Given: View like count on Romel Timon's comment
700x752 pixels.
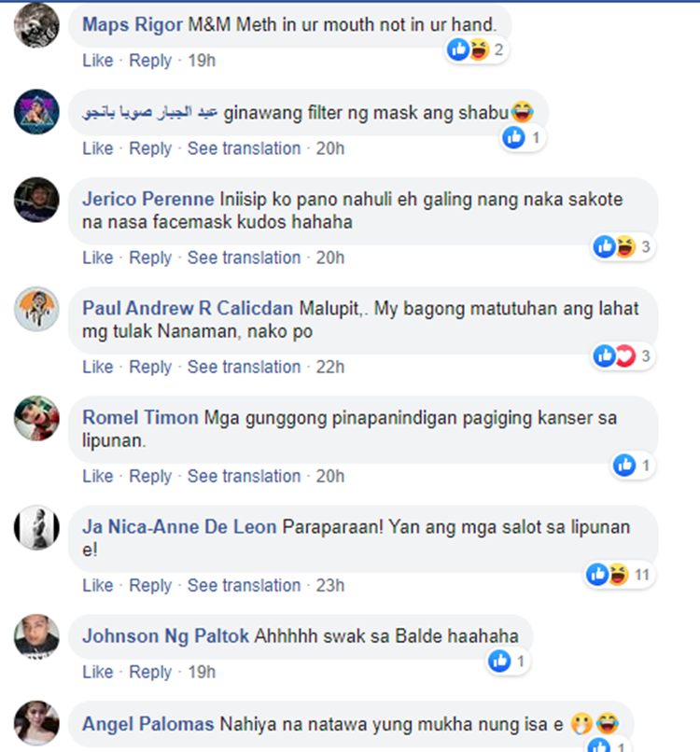Looking at the screenshot, I should (x=634, y=466).
